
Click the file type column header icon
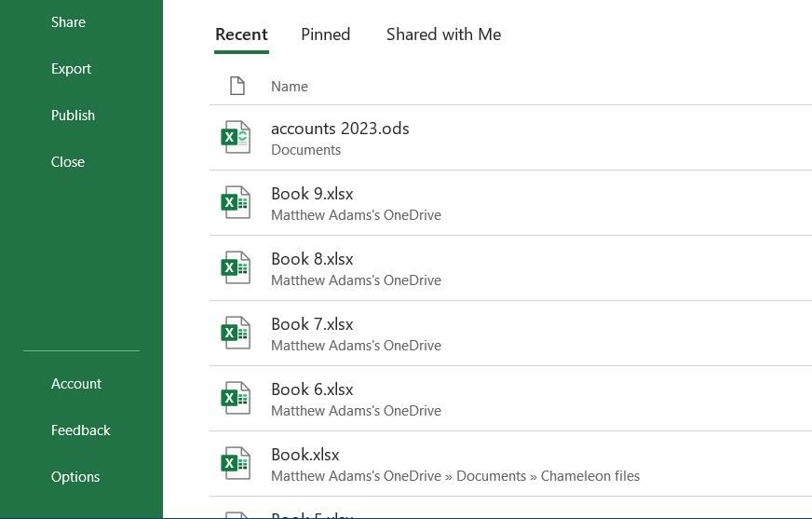click(237, 87)
